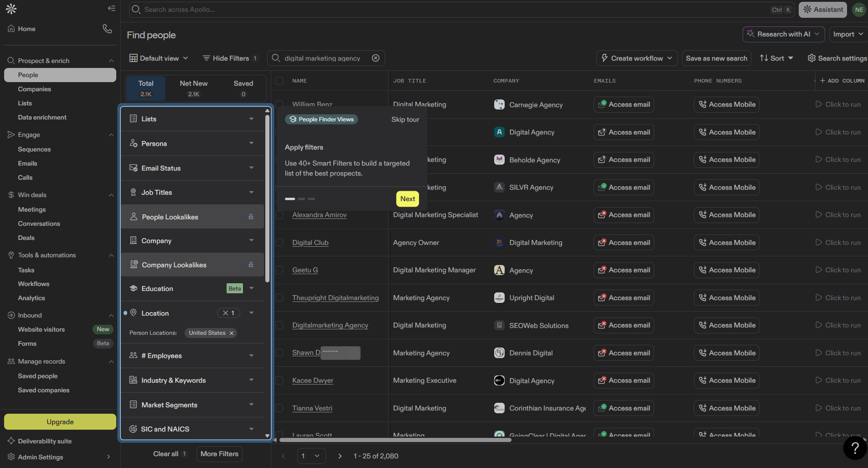The width and height of the screenshot is (868, 468).
Task: Click the SILVR Agency company logo
Action: (500, 187)
